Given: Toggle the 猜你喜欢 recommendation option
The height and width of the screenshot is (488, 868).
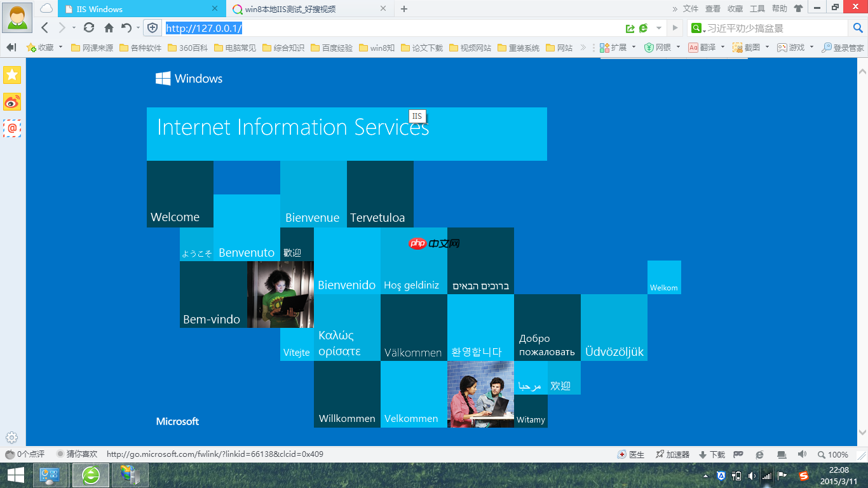Looking at the screenshot, I should 77,454.
